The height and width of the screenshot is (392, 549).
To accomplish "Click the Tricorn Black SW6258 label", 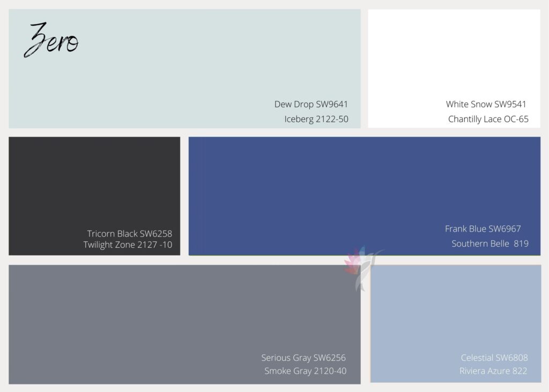I will pyautogui.click(x=130, y=234).
